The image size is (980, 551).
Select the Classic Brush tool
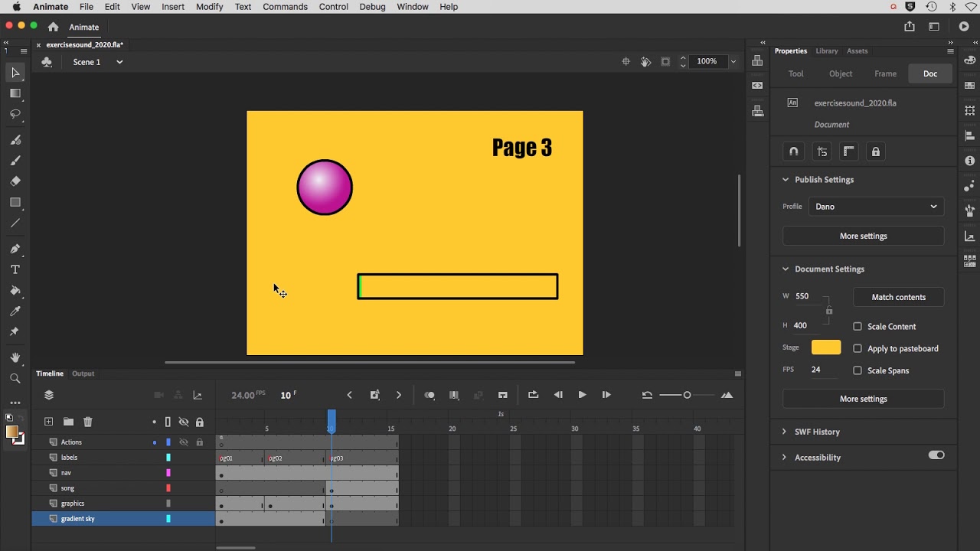pyautogui.click(x=15, y=161)
